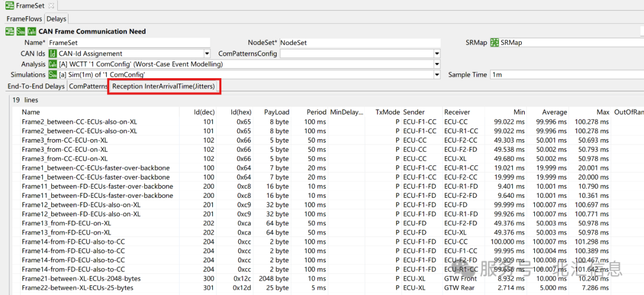Switch to the FrameFlows tab

point(25,19)
